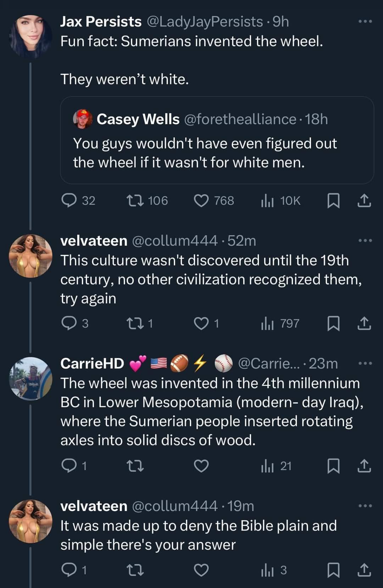Open more options on Jax Persists' tweet

(365, 22)
